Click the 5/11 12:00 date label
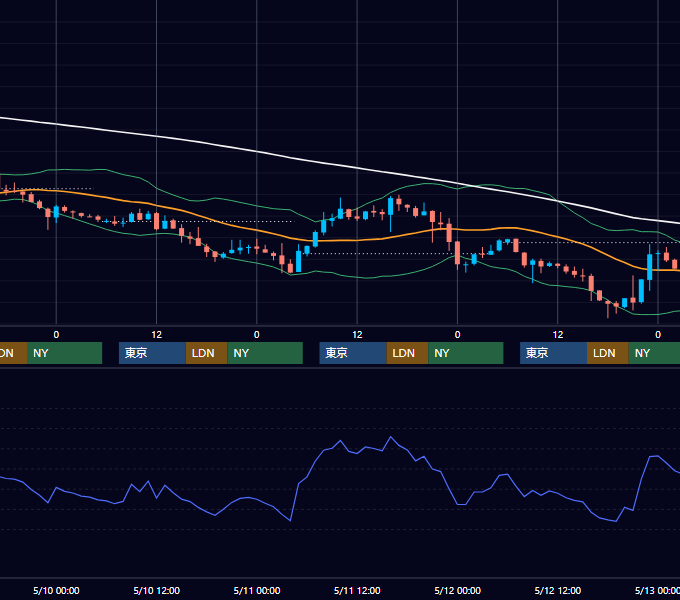Viewport: 680px width, 600px height. point(357,590)
